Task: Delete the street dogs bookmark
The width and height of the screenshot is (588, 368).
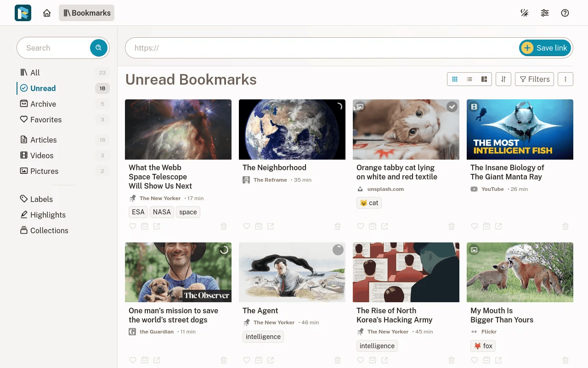Action: (224, 360)
